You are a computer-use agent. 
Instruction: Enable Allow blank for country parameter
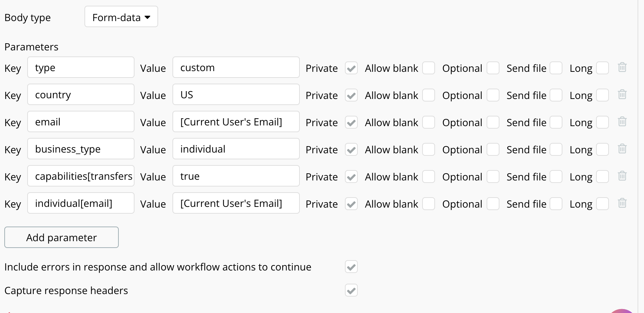[429, 95]
